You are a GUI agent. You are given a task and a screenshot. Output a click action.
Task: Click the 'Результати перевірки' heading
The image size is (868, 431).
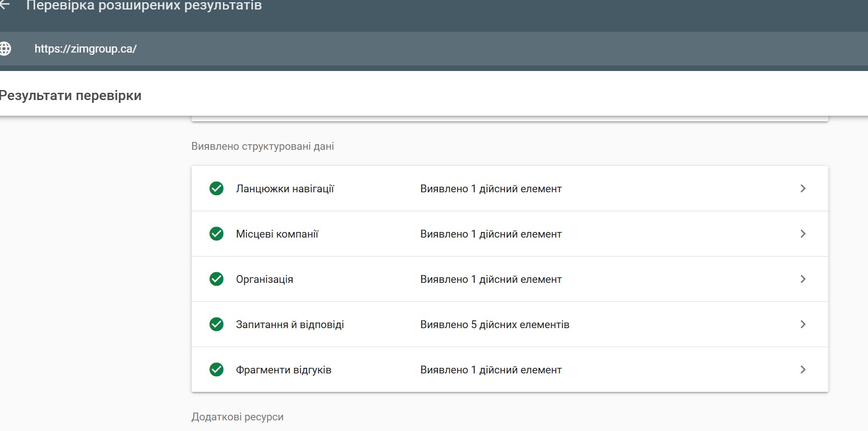tap(70, 96)
